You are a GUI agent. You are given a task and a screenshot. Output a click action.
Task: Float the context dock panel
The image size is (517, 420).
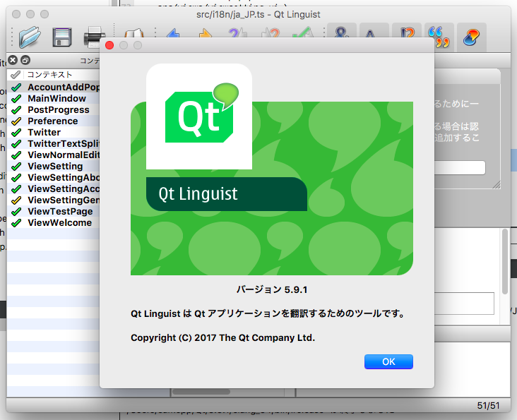pyautogui.click(x=25, y=60)
